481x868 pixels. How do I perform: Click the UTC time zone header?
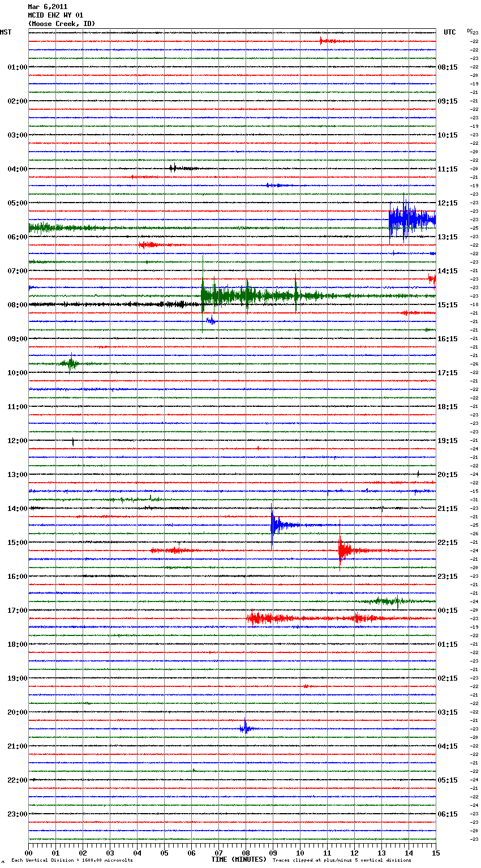tap(450, 32)
